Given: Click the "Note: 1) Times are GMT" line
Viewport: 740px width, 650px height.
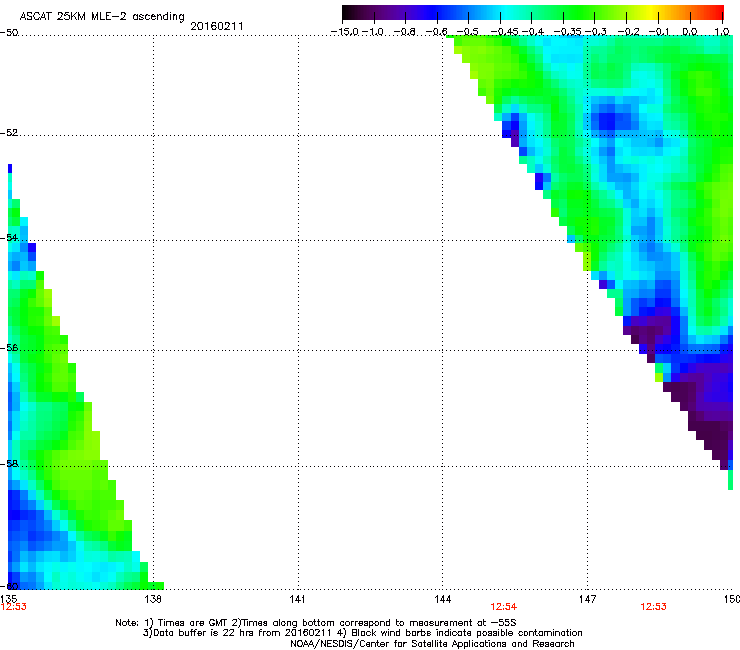Looking at the screenshot, I should [x=316, y=623].
